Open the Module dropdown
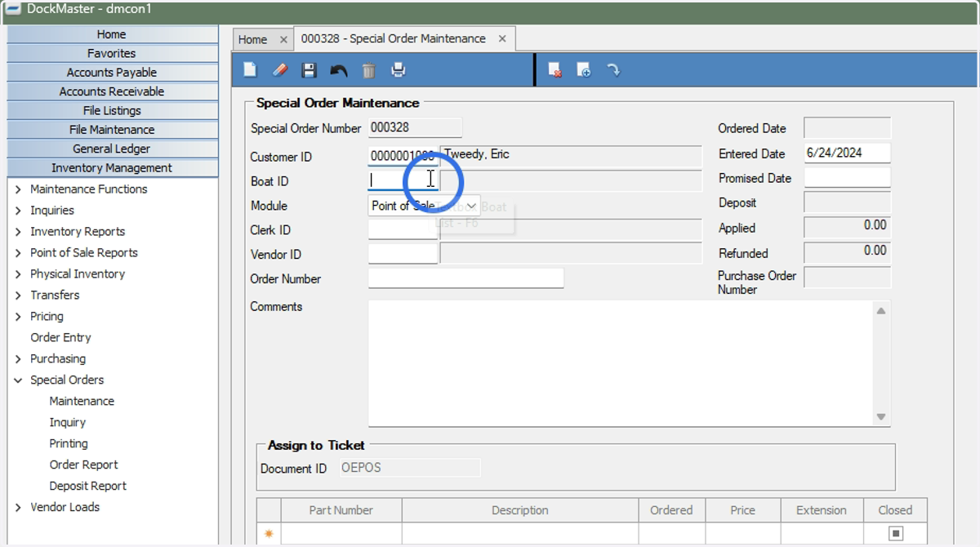The image size is (980, 547). (471, 207)
